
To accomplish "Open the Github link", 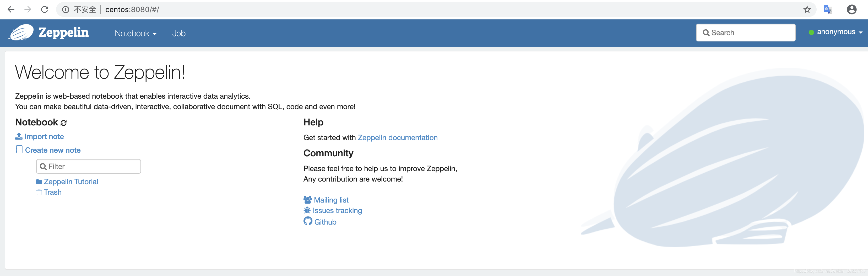I will [325, 222].
